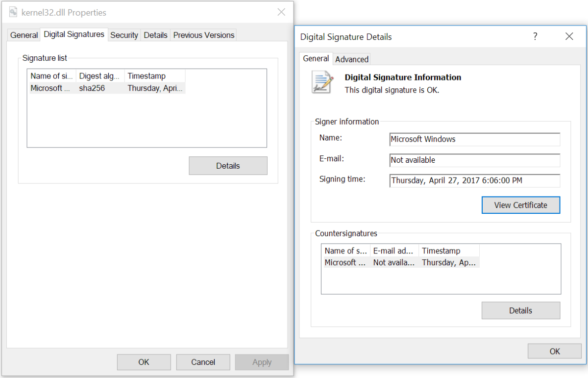The width and height of the screenshot is (588, 378).
Task: Click the kernel32.dll file icon in title bar
Action: click(x=14, y=12)
